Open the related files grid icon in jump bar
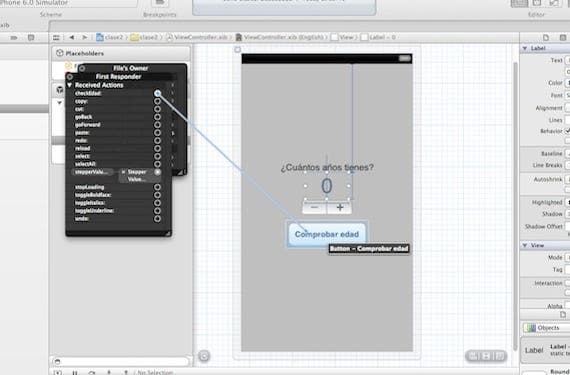This screenshot has width=570, height=375. coord(56,37)
